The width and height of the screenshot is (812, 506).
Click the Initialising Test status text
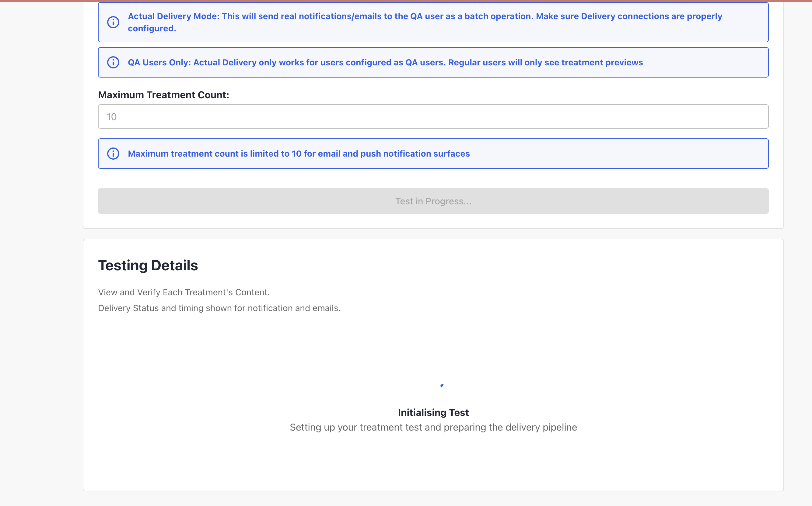click(x=433, y=413)
